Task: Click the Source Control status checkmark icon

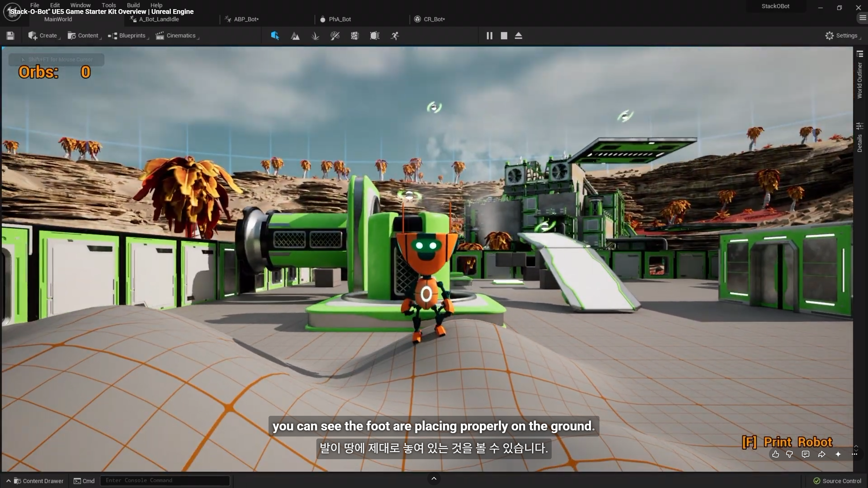Action: pos(817,481)
